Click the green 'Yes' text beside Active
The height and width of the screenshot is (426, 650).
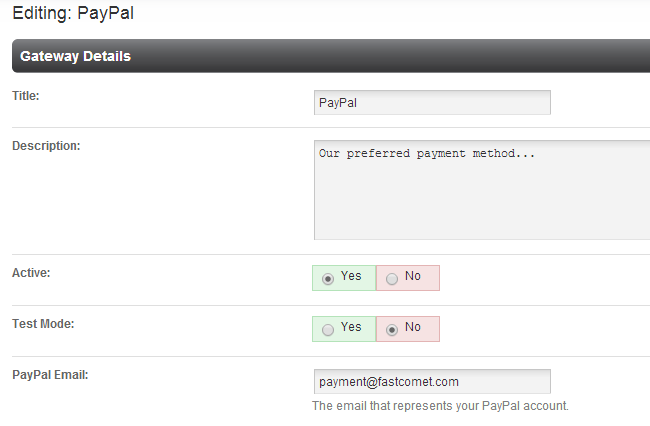pos(351,276)
